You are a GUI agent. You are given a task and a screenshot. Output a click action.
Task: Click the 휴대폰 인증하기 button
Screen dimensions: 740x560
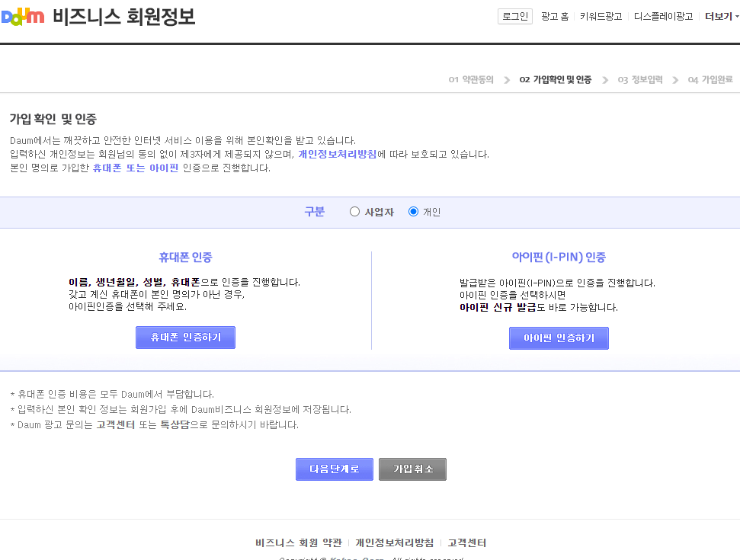tap(185, 338)
